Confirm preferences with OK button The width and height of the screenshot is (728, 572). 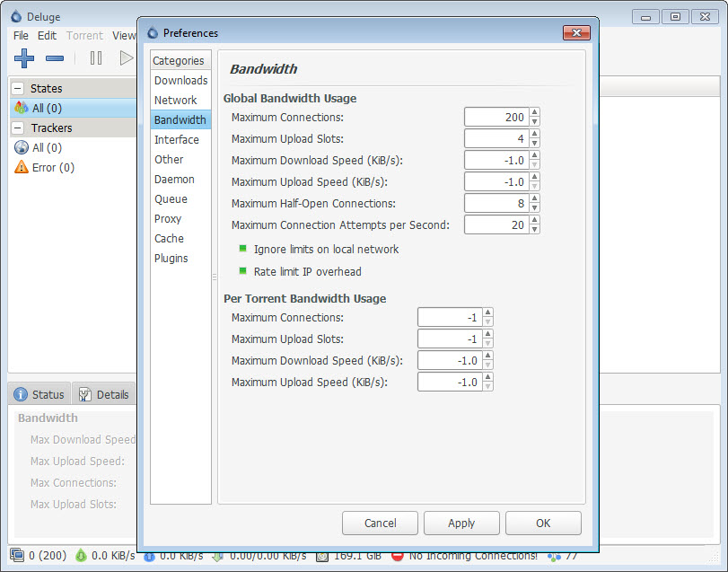pos(543,523)
